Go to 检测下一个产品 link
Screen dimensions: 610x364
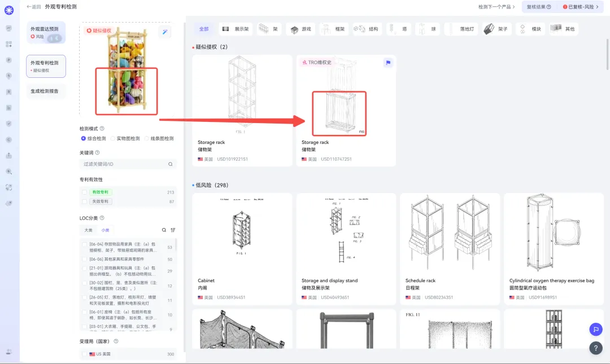click(x=496, y=7)
